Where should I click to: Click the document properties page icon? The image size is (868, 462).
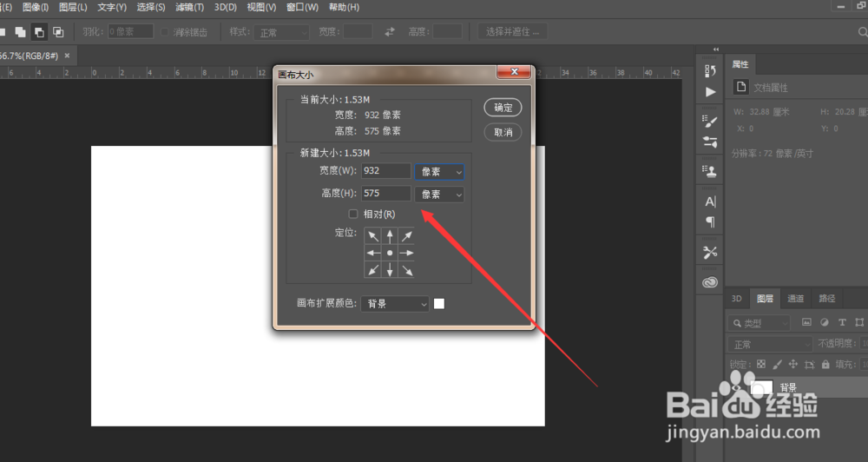pyautogui.click(x=740, y=87)
